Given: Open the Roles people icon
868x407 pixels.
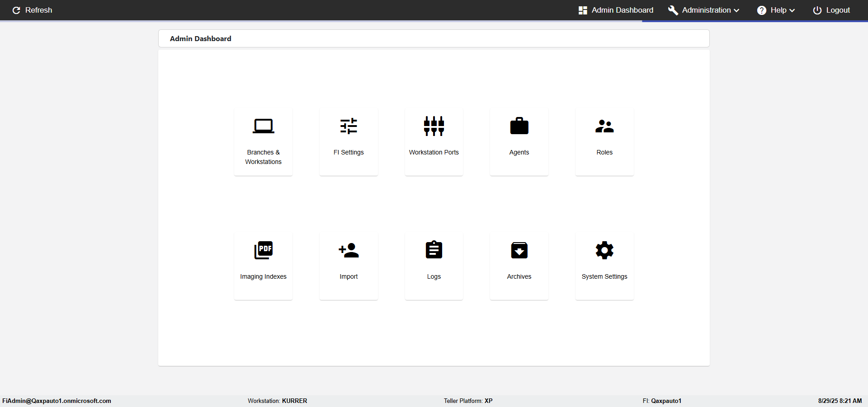Looking at the screenshot, I should (604, 126).
